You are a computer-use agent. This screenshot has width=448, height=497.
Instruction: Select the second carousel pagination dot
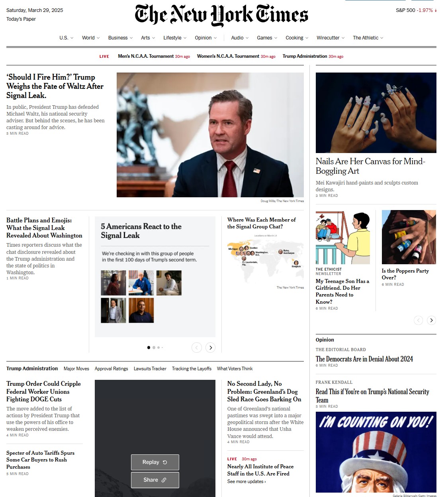tap(154, 348)
